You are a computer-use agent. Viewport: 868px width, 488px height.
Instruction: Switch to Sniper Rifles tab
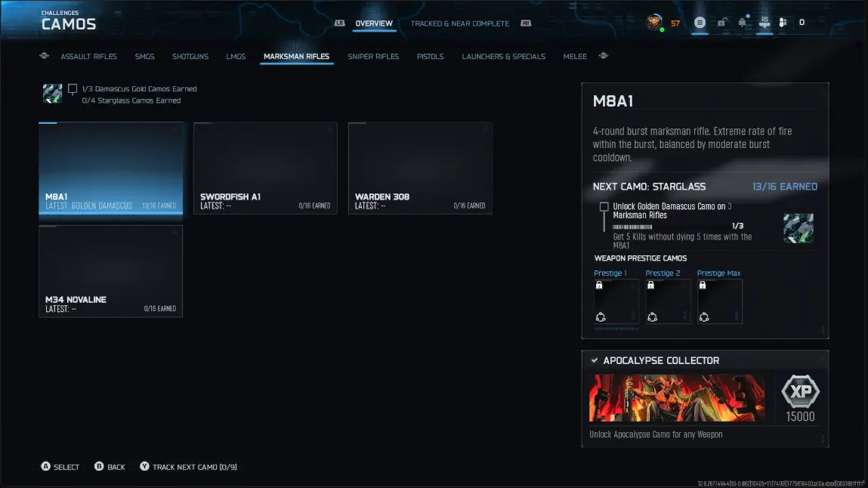click(373, 57)
